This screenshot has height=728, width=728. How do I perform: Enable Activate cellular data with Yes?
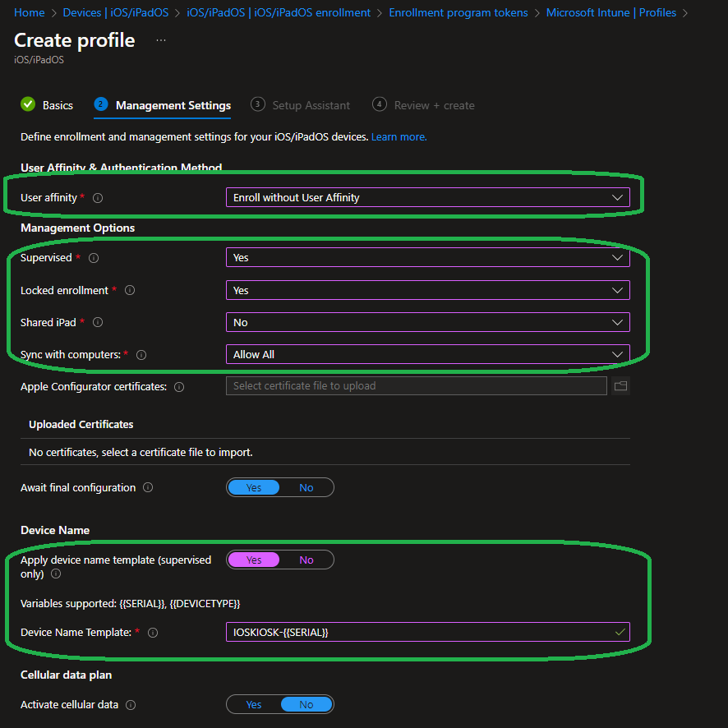(254, 704)
